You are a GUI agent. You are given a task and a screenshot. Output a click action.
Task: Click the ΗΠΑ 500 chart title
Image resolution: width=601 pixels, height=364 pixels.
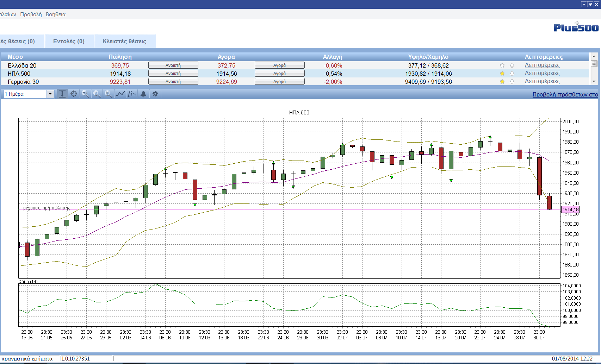pos(299,113)
